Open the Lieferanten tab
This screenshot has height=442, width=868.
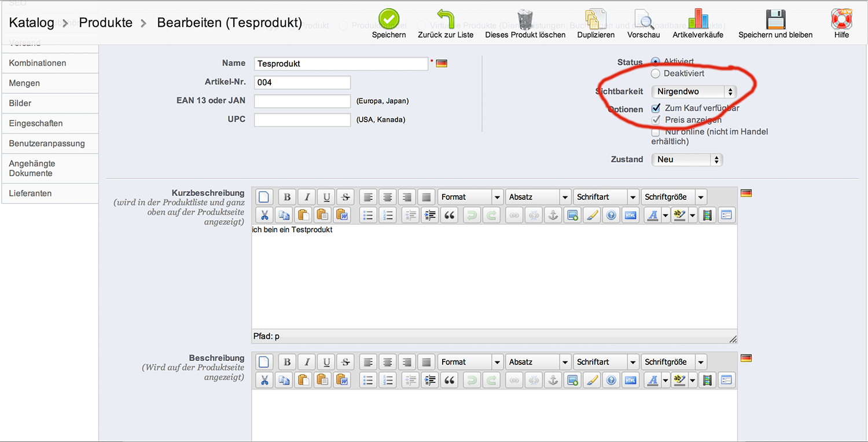(x=50, y=193)
